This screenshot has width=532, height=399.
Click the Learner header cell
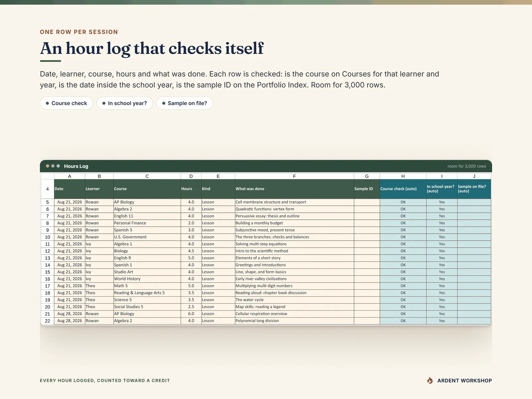99,189
